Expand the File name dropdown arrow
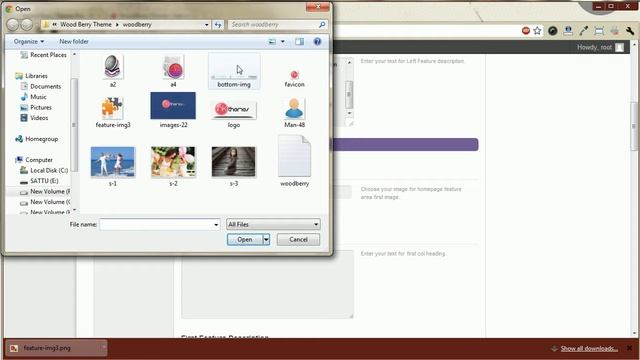 click(x=216, y=224)
